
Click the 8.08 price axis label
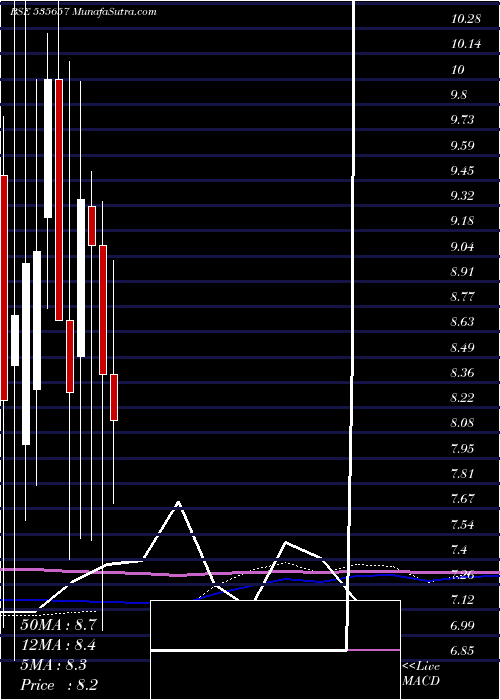click(462, 423)
